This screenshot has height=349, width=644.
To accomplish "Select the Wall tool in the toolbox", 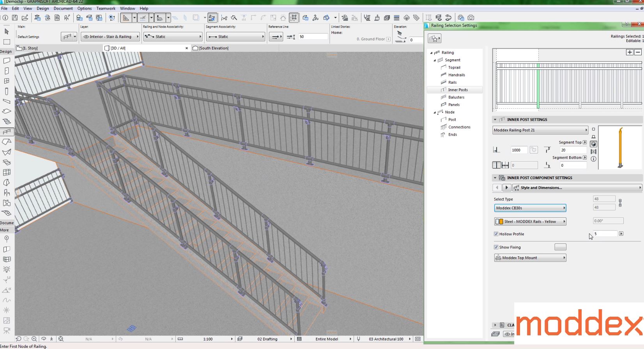I will [x=7, y=61].
